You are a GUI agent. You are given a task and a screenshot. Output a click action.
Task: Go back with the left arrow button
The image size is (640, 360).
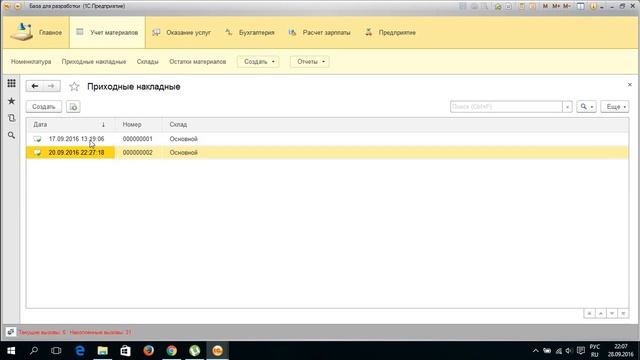[35, 86]
